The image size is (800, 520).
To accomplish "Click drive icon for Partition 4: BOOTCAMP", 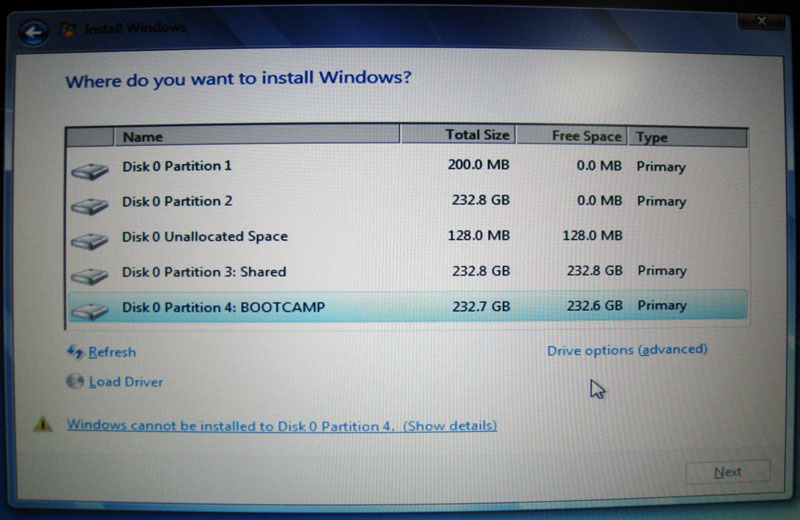I will click(90, 311).
